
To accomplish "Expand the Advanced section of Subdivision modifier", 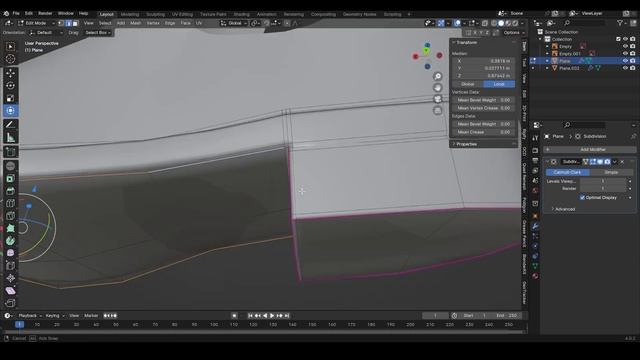I will pyautogui.click(x=563, y=209).
